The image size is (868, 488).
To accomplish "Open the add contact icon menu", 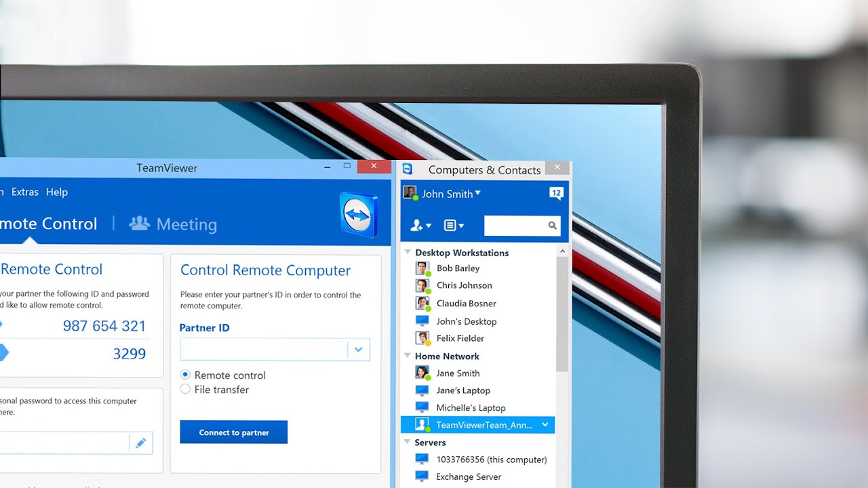I will pos(421,226).
